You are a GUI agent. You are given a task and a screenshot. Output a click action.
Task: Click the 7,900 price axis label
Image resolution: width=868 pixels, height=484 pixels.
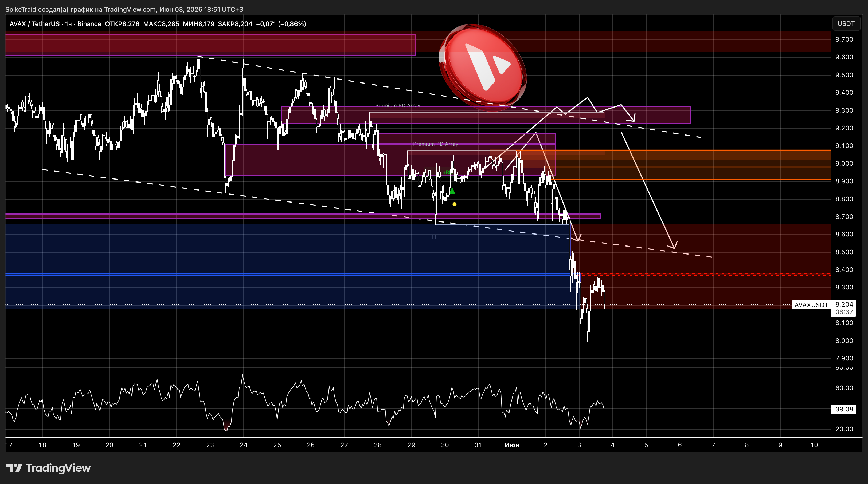(844, 358)
